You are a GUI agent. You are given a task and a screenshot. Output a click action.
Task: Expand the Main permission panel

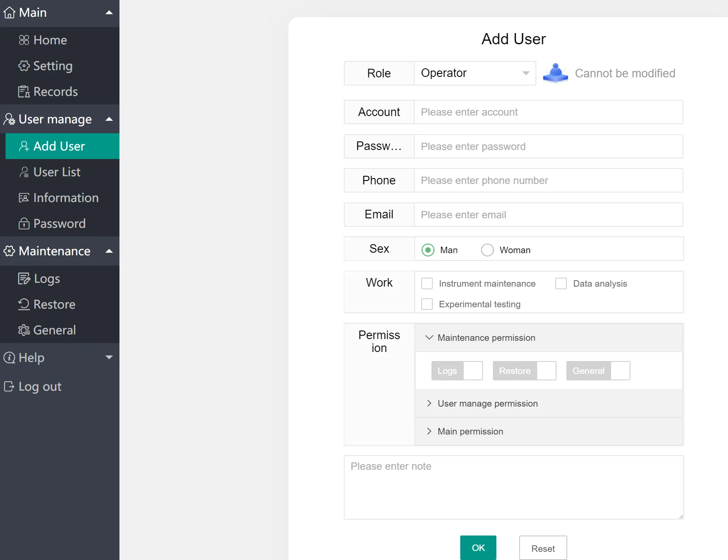point(549,431)
